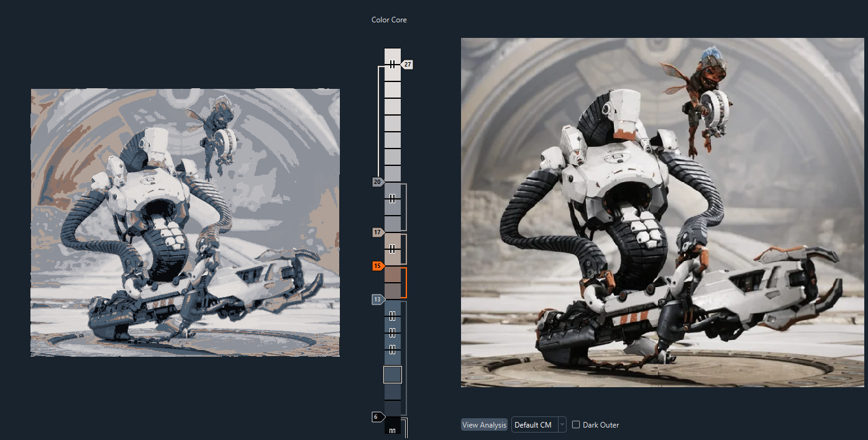Click the beige marker tag labeled 17
This screenshot has height=440, width=868.
(x=378, y=232)
